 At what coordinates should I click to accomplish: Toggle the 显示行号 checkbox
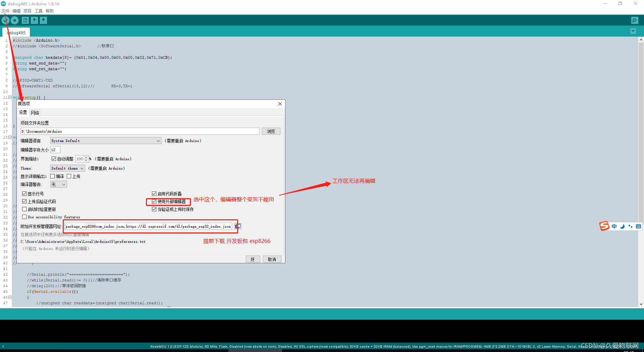point(24,194)
